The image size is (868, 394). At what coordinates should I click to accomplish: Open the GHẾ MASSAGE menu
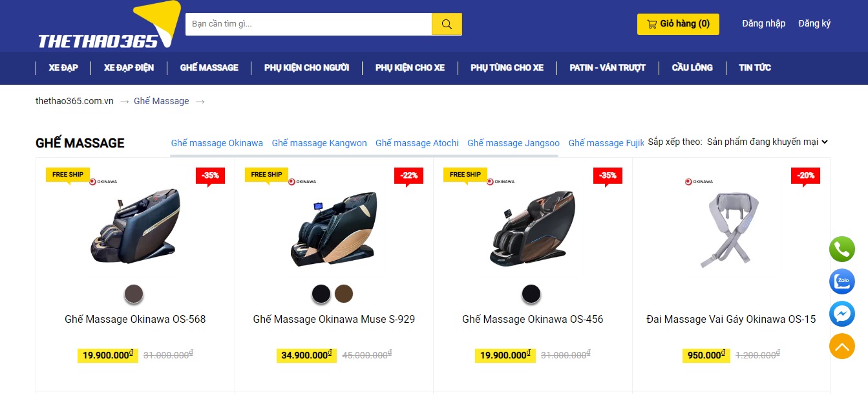[209, 67]
